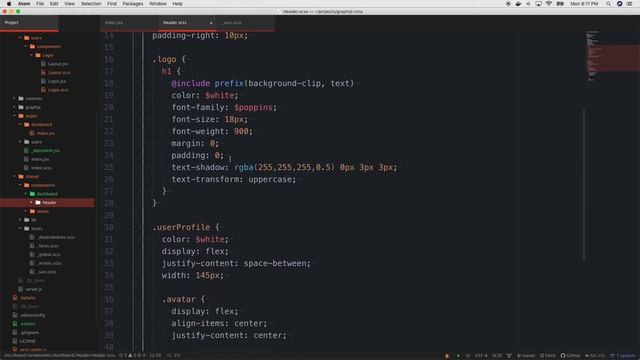The height and width of the screenshot is (360, 640).
Task: Open the Wi-Fi status menu
Action: pyautogui.click(x=549, y=4)
